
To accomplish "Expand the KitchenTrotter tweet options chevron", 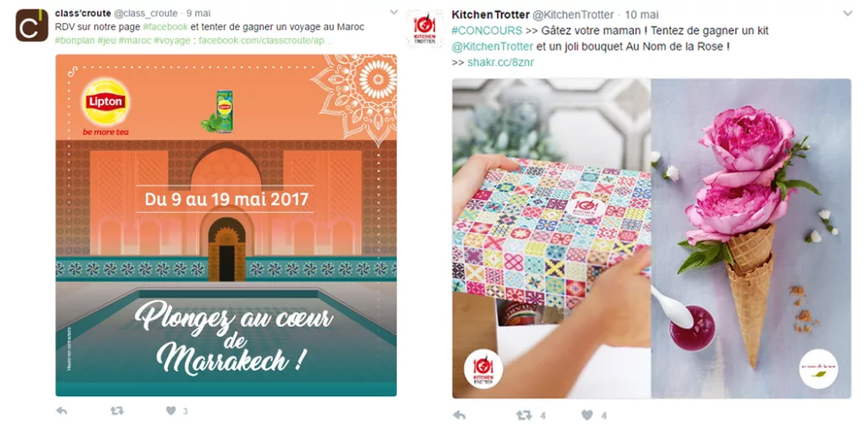I will [x=848, y=14].
